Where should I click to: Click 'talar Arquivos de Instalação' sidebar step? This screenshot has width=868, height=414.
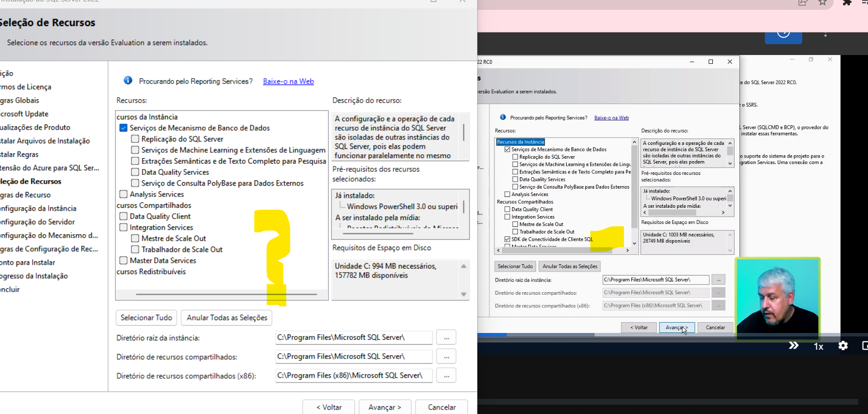coord(45,141)
